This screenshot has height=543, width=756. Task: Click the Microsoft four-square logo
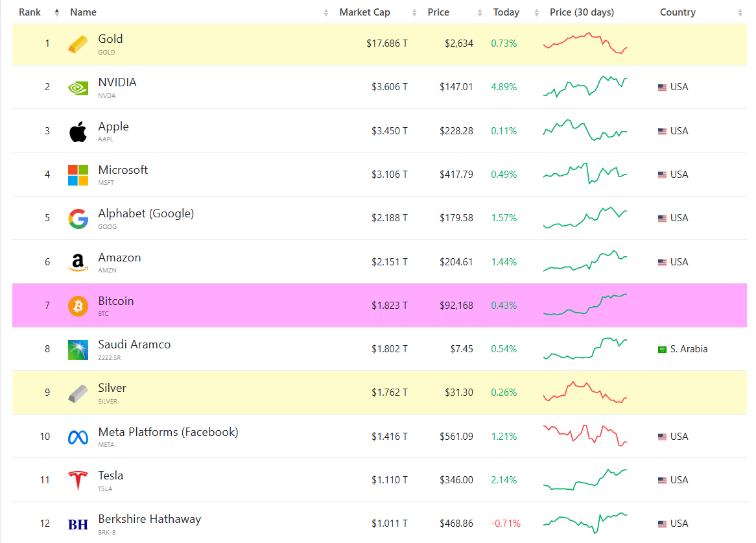(78, 175)
